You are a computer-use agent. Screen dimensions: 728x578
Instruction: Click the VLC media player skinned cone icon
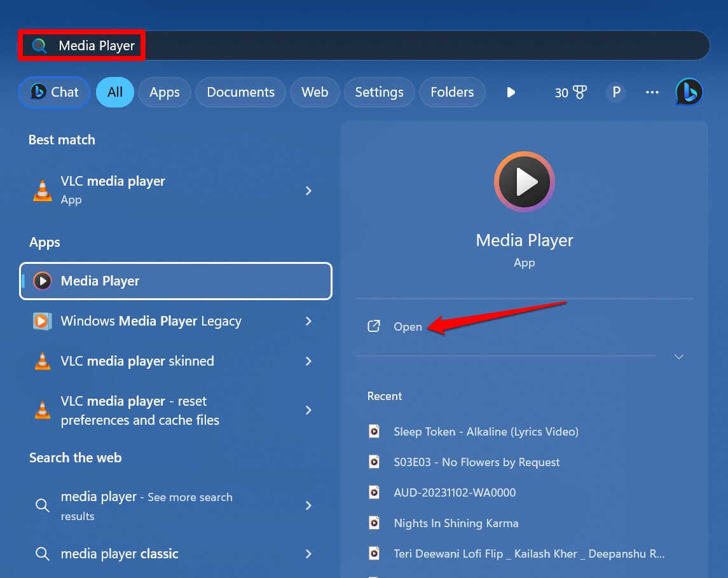[42, 361]
